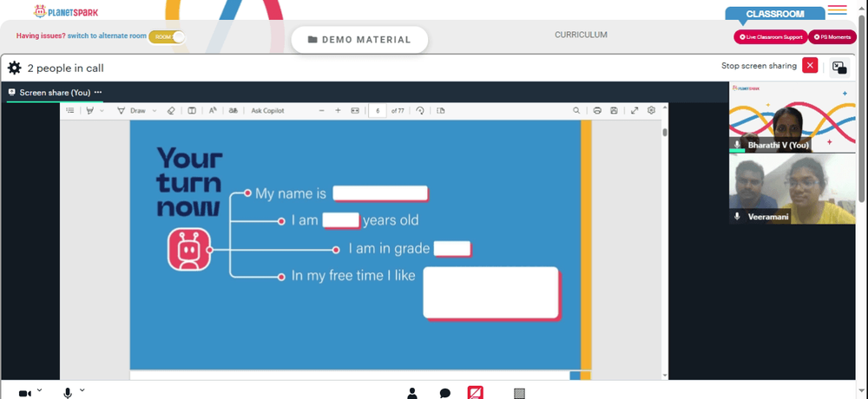Click the grey square icon in bottom bar
Image resolution: width=868 pixels, height=399 pixels.
pos(519,394)
